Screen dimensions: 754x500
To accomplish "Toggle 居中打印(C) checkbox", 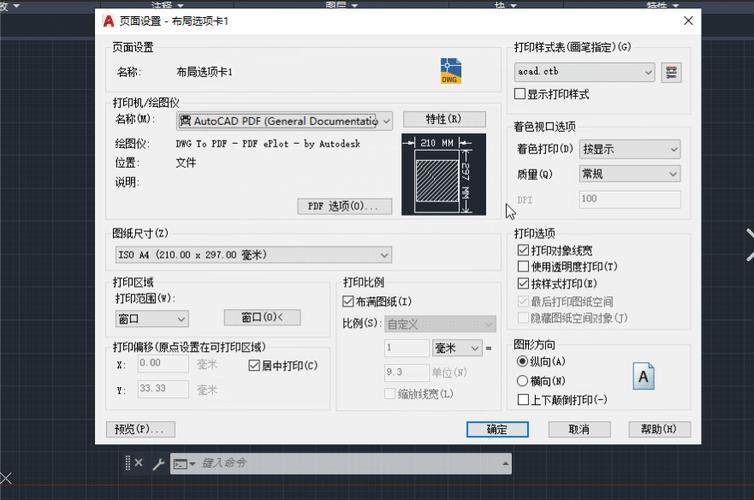I will tap(254, 366).
